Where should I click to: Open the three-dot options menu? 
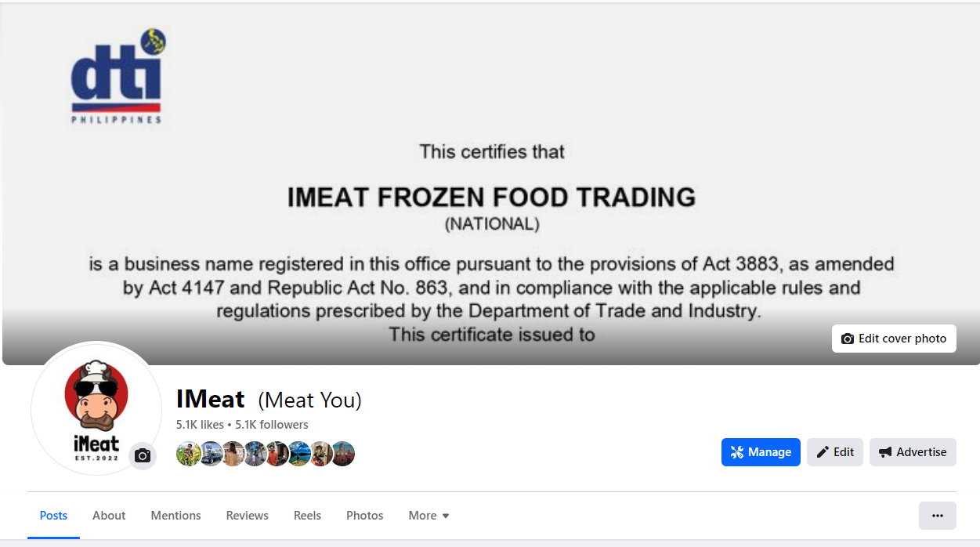pyautogui.click(x=937, y=516)
